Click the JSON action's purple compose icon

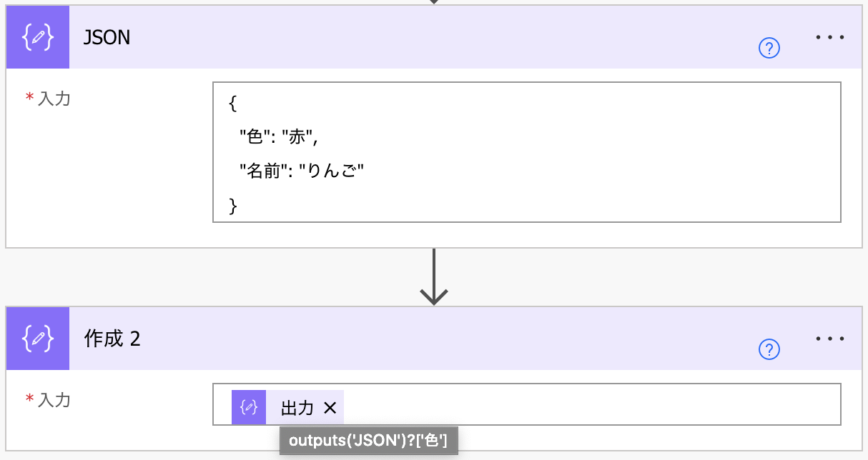pyautogui.click(x=38, y=37)
